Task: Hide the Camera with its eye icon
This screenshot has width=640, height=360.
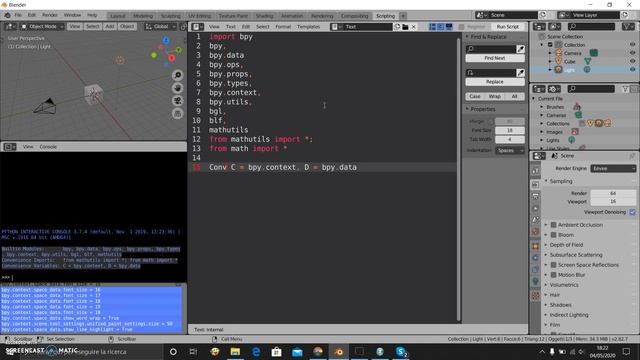Action: pos(632,53)
